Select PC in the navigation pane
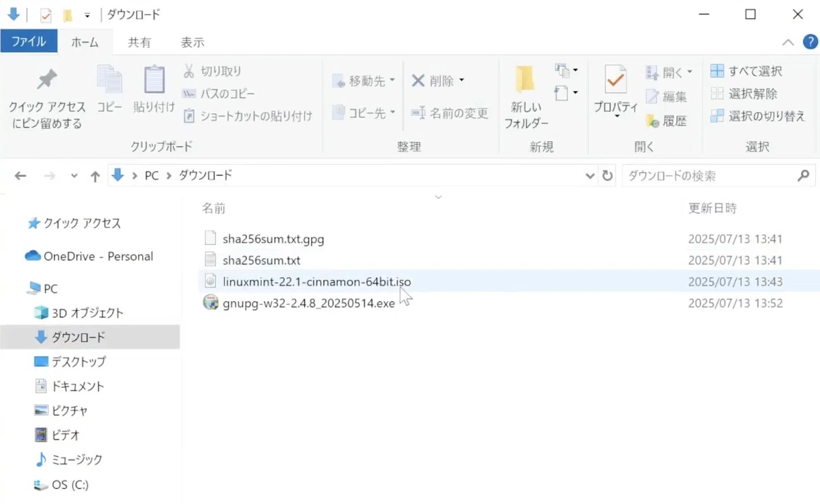The image size is (820, 504). click(x=42, y=289)
